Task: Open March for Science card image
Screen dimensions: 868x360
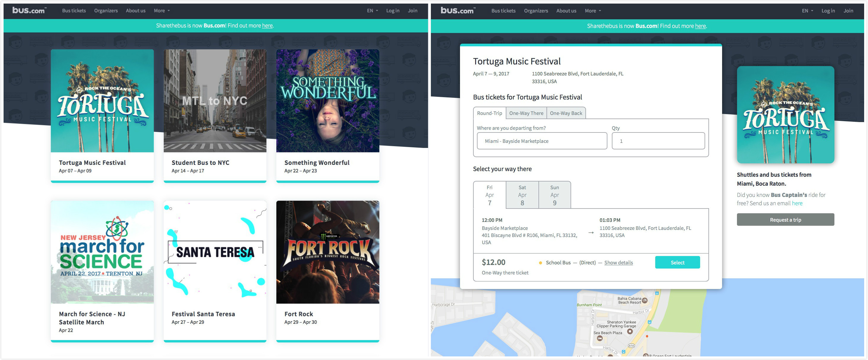Action: (102, 252)
